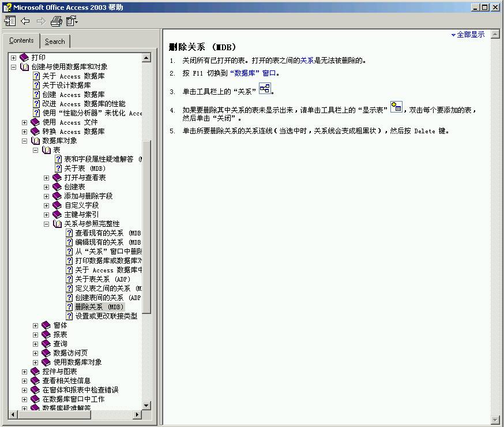
Task: Click tree vertical scrollbar down arrow
Action: (x=146, y=406)
